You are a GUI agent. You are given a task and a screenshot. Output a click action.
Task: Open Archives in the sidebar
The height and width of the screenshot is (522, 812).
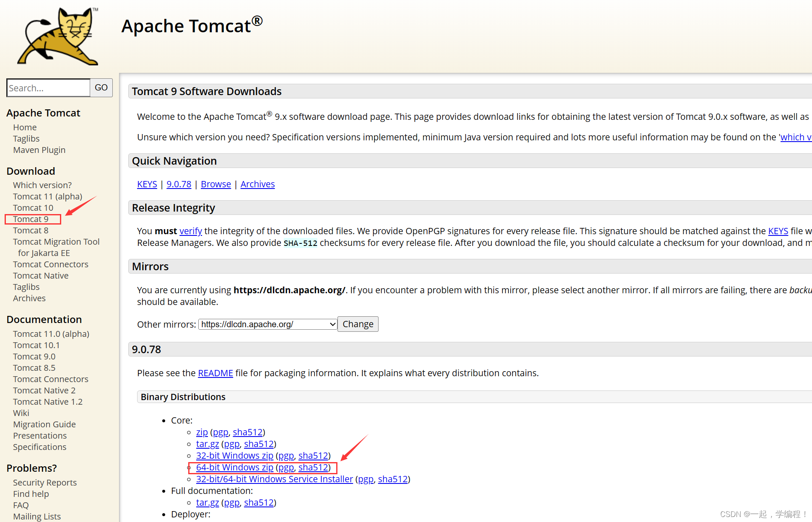(x=29, y=298)
